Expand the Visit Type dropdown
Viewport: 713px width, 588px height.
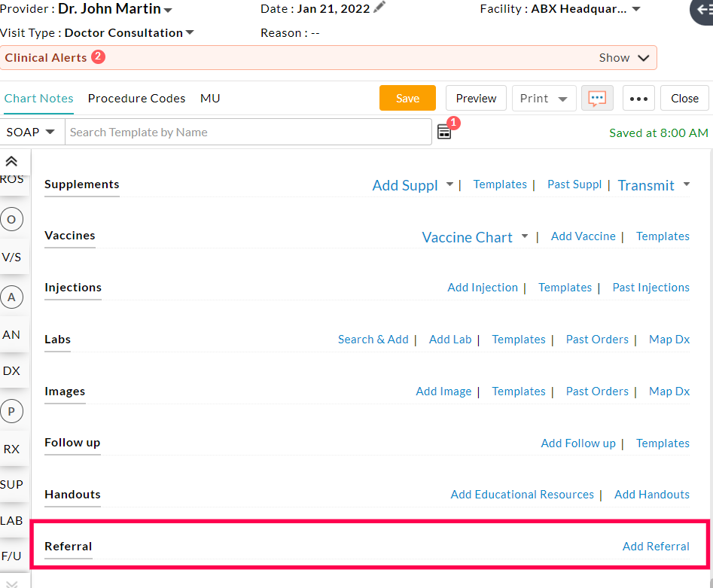coord(188,32)
